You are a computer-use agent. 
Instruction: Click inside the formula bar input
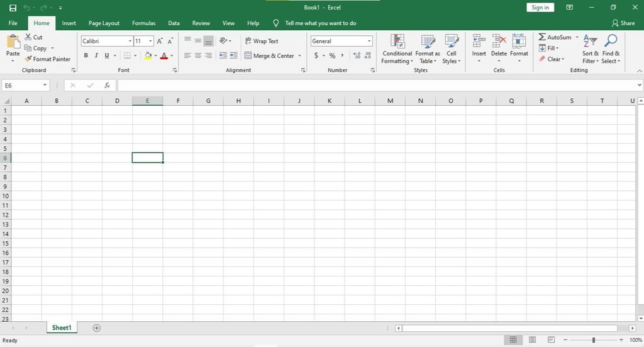pos(377,86)
